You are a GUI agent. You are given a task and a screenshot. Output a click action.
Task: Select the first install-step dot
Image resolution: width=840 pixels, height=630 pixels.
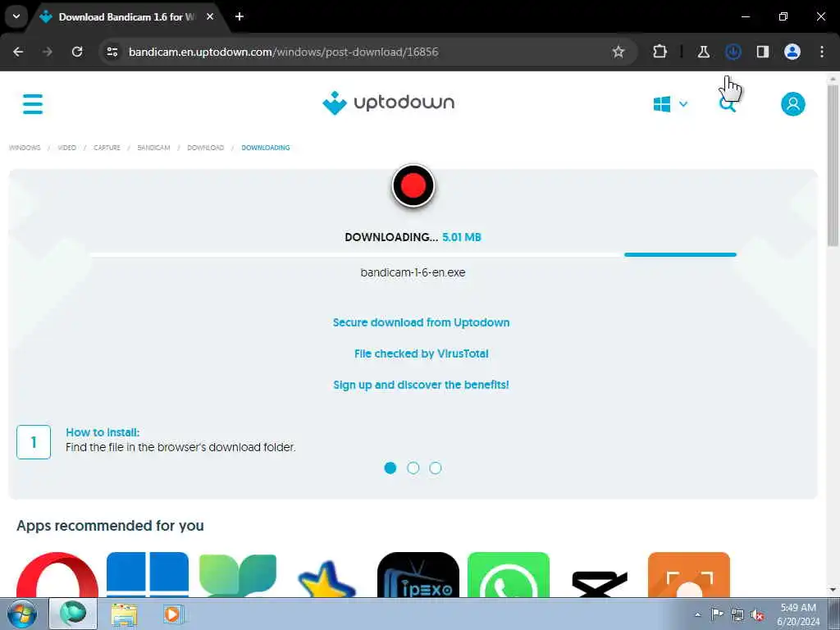coord(390,468)
